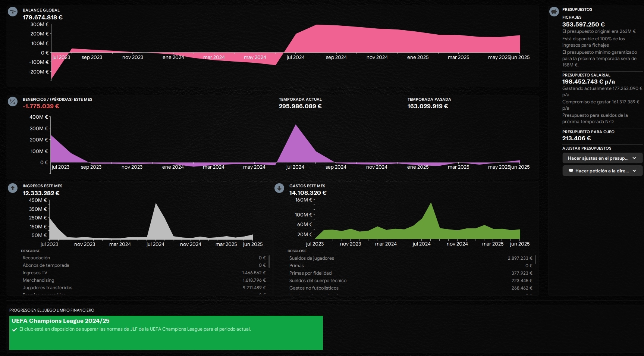
Task: Click the purple monthly profit chart
Action: pos(285,146)
